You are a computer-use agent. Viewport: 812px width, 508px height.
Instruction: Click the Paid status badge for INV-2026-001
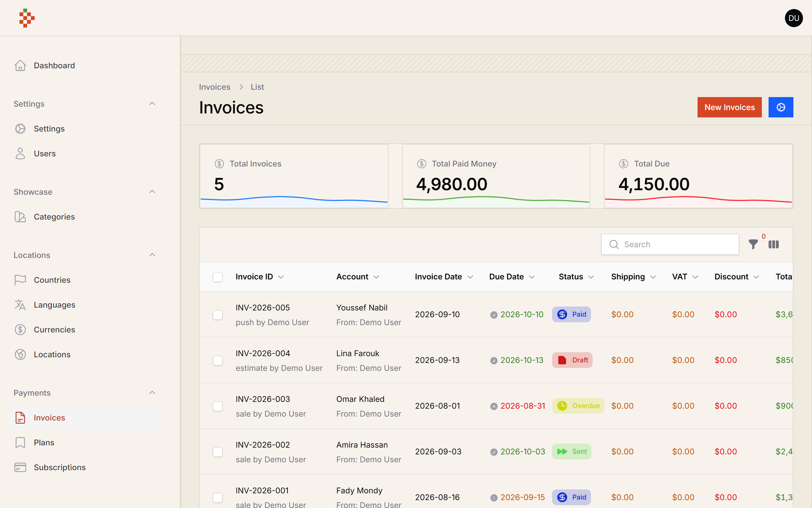pos(571,497)
